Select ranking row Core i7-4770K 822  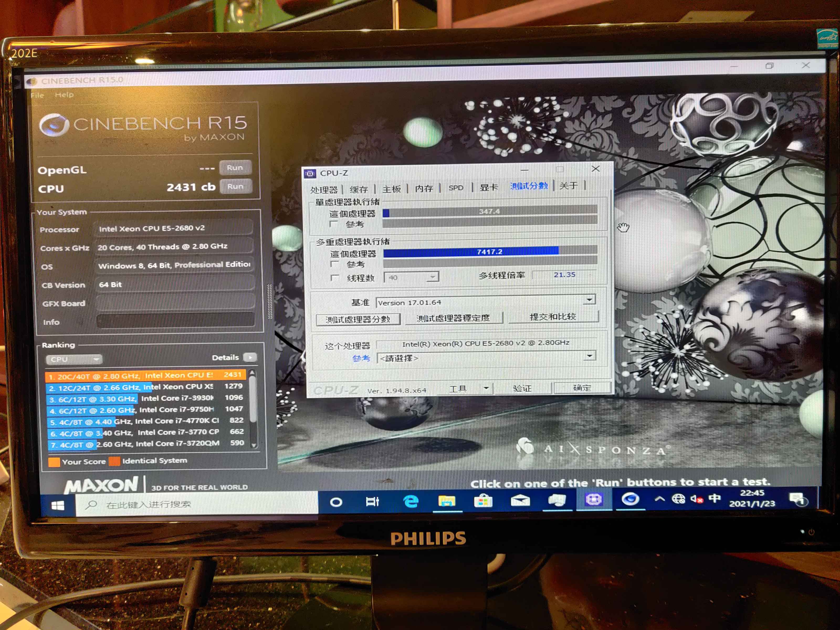[146, 421]
